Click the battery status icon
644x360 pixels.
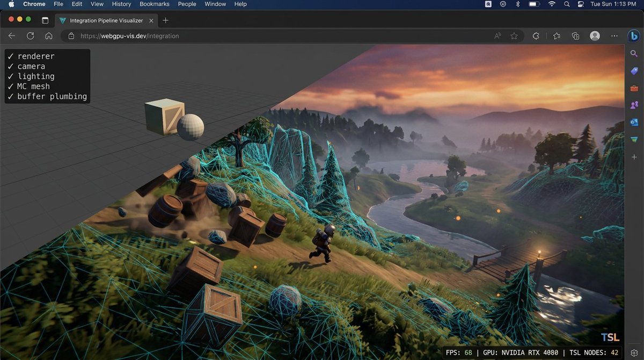(534, 4)
